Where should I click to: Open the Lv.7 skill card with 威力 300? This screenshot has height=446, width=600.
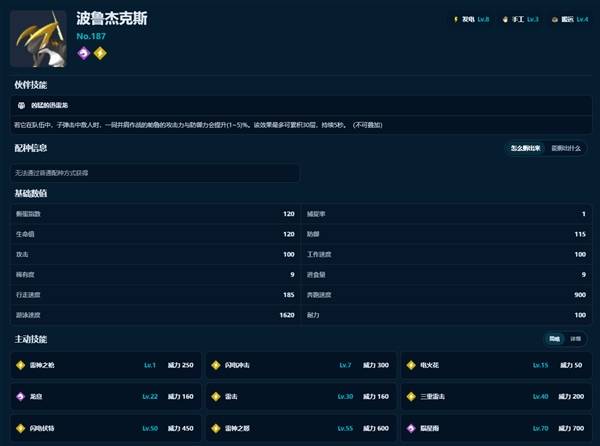301,365
